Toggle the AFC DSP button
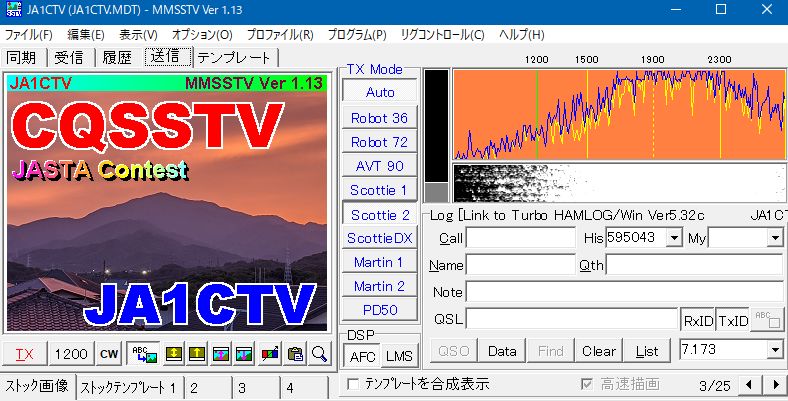The height and width of the screenshot is (401, 788). point(362,356)
